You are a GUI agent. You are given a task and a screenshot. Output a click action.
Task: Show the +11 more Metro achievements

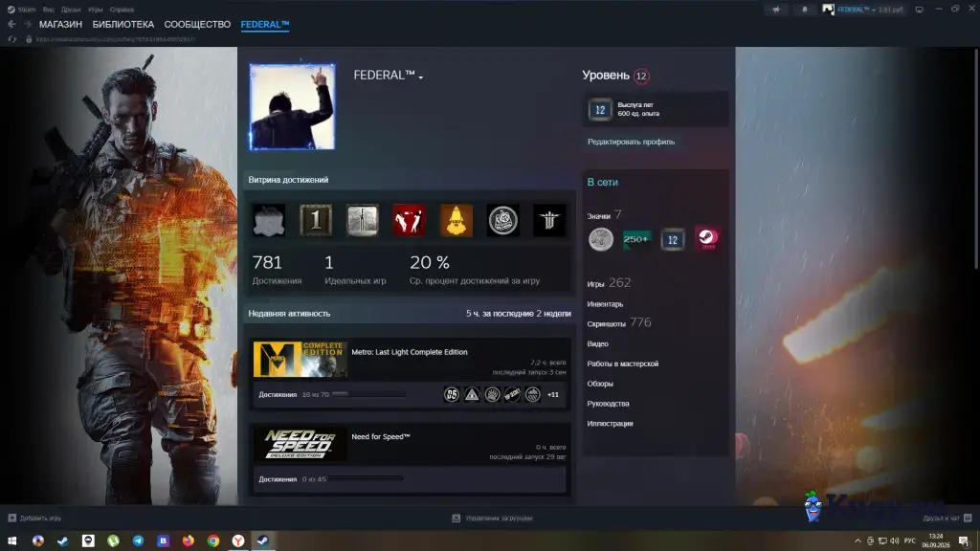pos(553,395)
